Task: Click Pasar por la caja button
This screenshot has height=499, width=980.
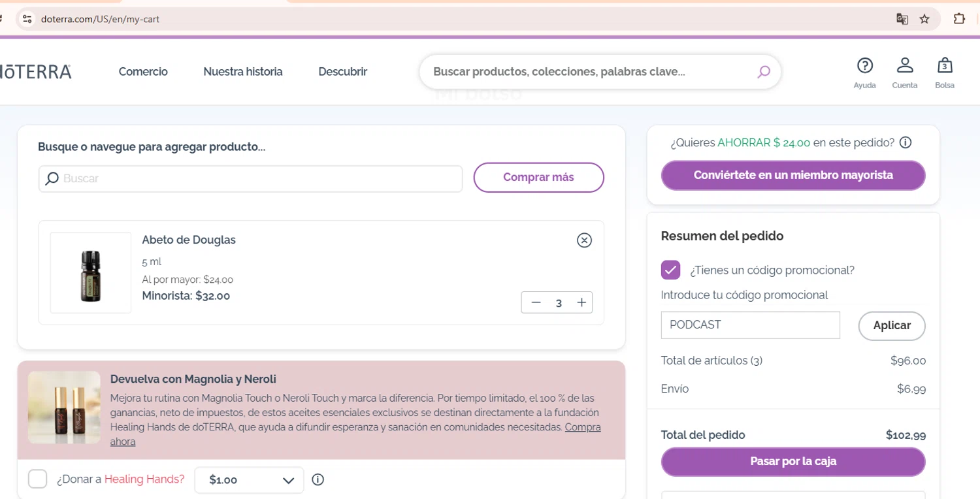Action: pos(793,461)
